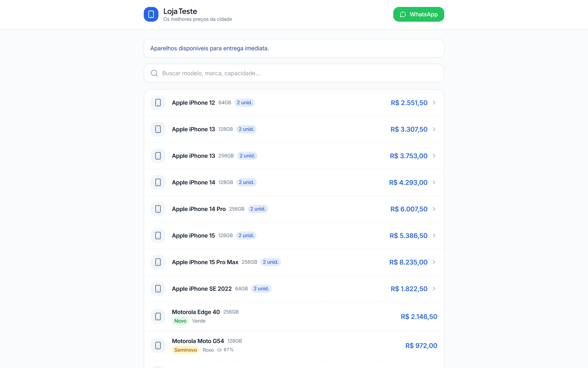Expand the Apple iPhone 14 128GB chevron
588x368 pixels.
(434, 182)
